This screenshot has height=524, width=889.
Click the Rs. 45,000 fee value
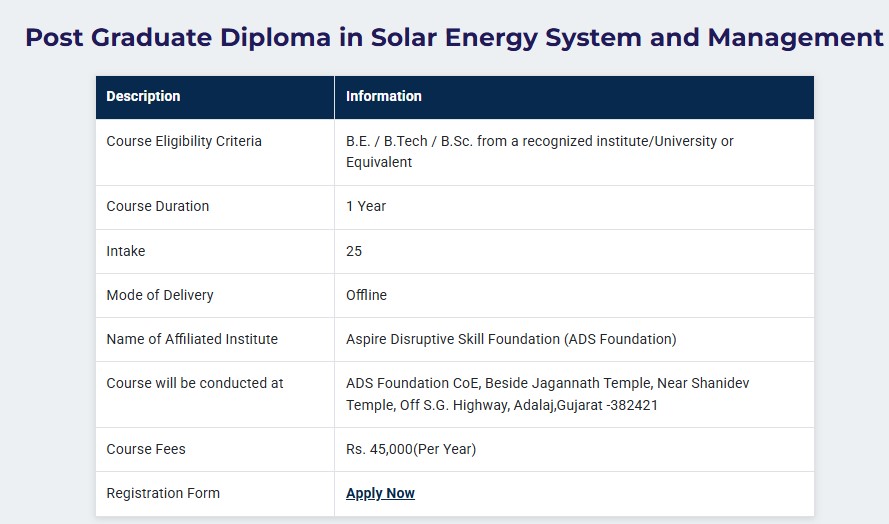click(x=410, y=449)
